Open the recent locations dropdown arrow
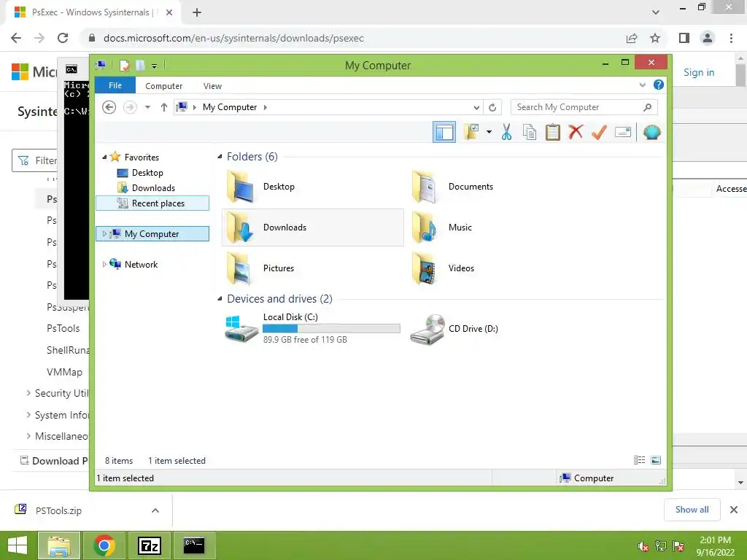747x560 pixels. coord(147,107)
